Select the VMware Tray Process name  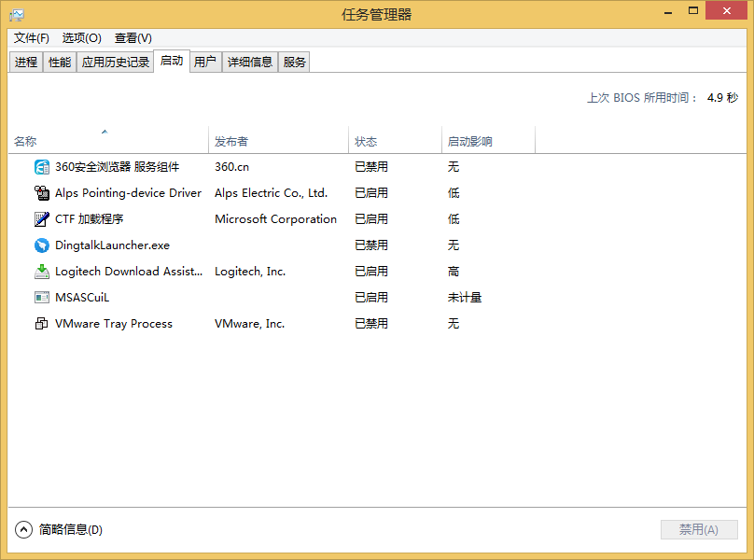[114, 323]
